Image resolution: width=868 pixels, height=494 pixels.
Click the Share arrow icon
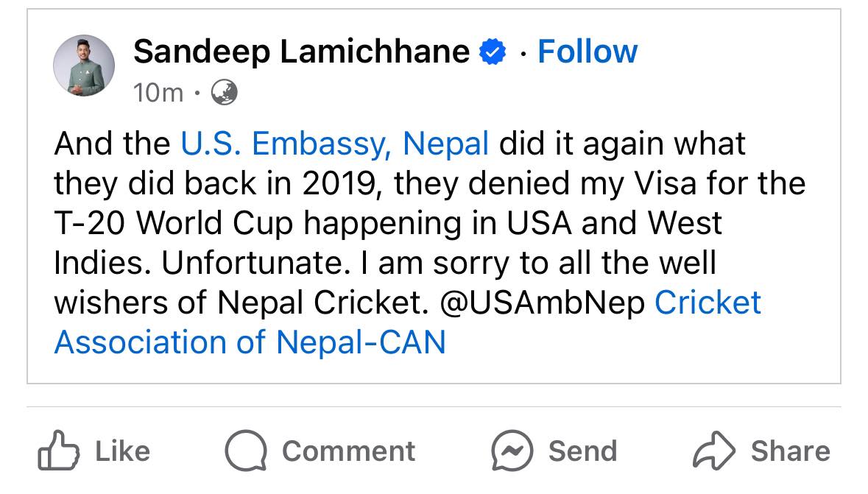713,451
